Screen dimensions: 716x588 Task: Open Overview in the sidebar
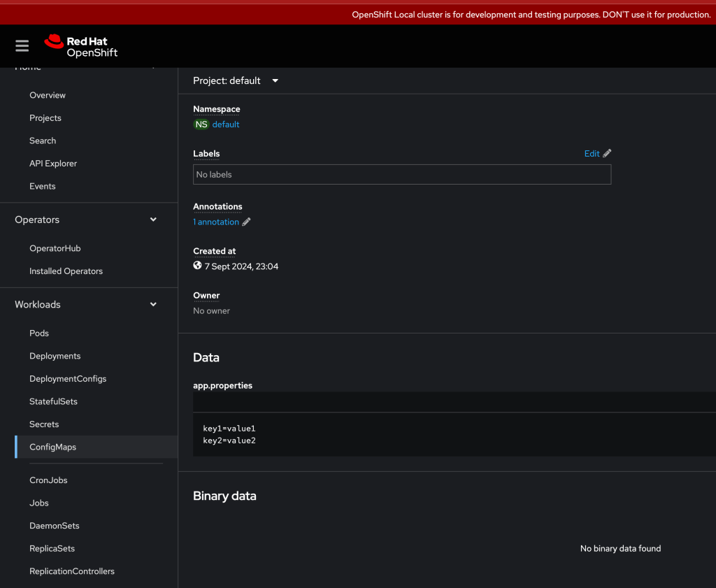48,95
